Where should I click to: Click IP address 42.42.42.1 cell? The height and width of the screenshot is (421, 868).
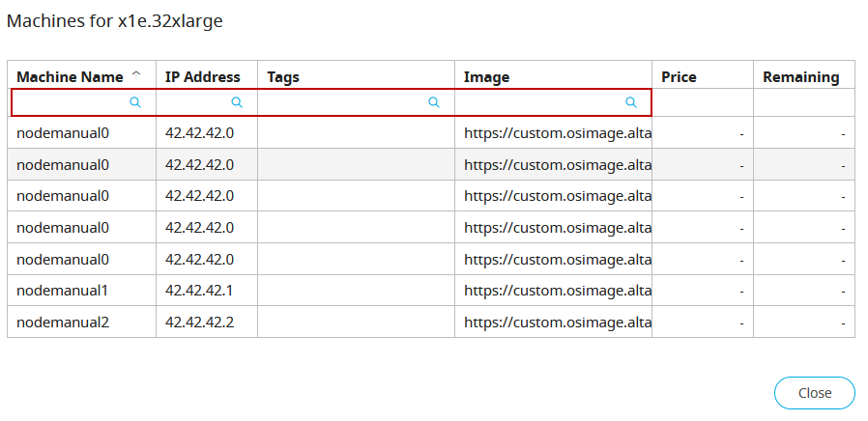tap(199, 291)
